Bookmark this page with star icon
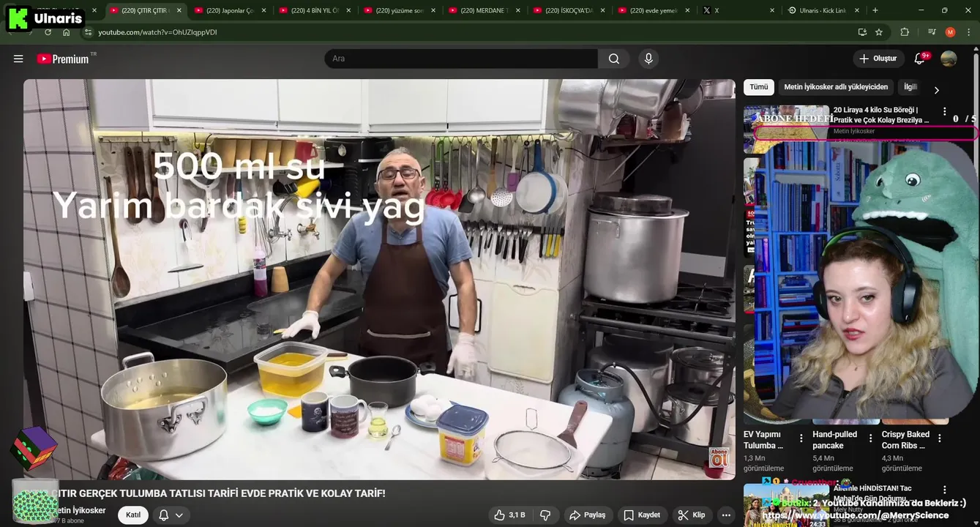The height and width of the screenshot is (527, 980). tap(879, 32)
